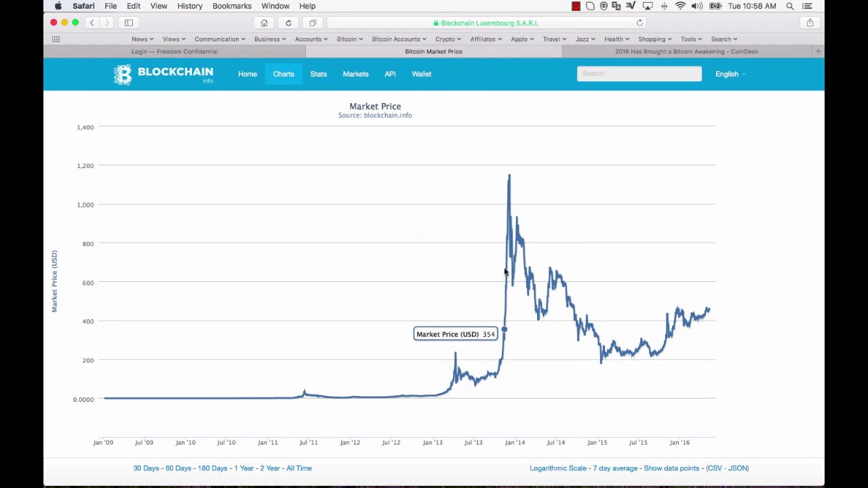Expand the Travel bookmarks folder
The width and height of the screenshot is (868, 488).
point(555,39)
